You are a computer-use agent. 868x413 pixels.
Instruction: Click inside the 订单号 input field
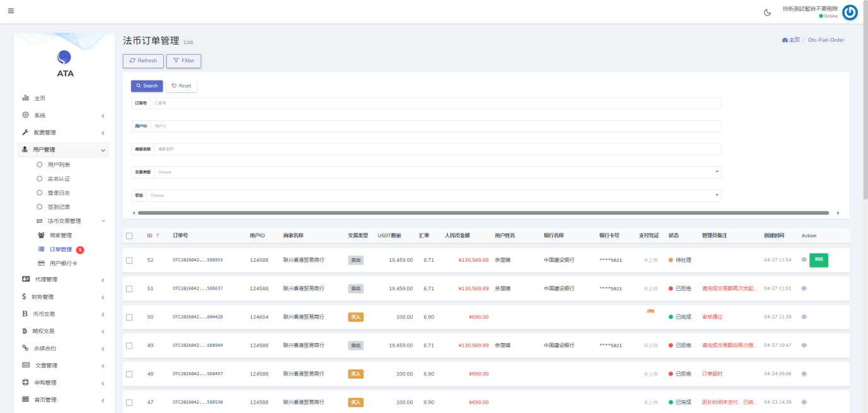435,103
